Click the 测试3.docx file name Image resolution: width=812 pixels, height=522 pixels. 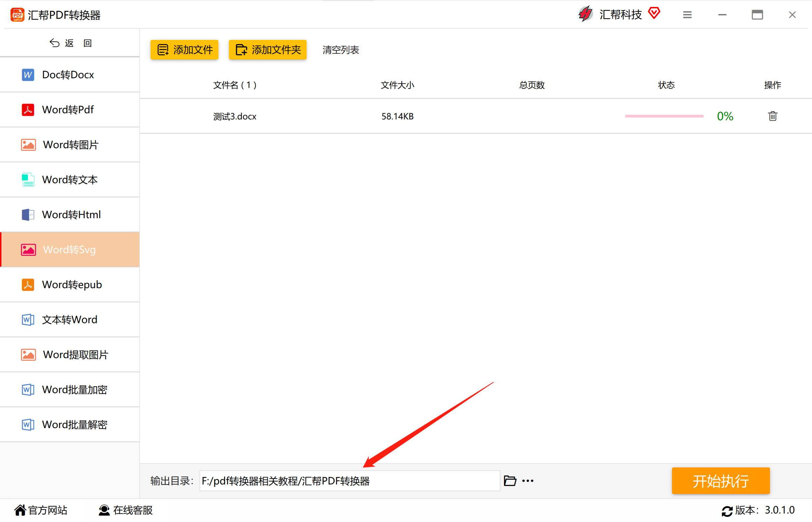tap(235, 117)
